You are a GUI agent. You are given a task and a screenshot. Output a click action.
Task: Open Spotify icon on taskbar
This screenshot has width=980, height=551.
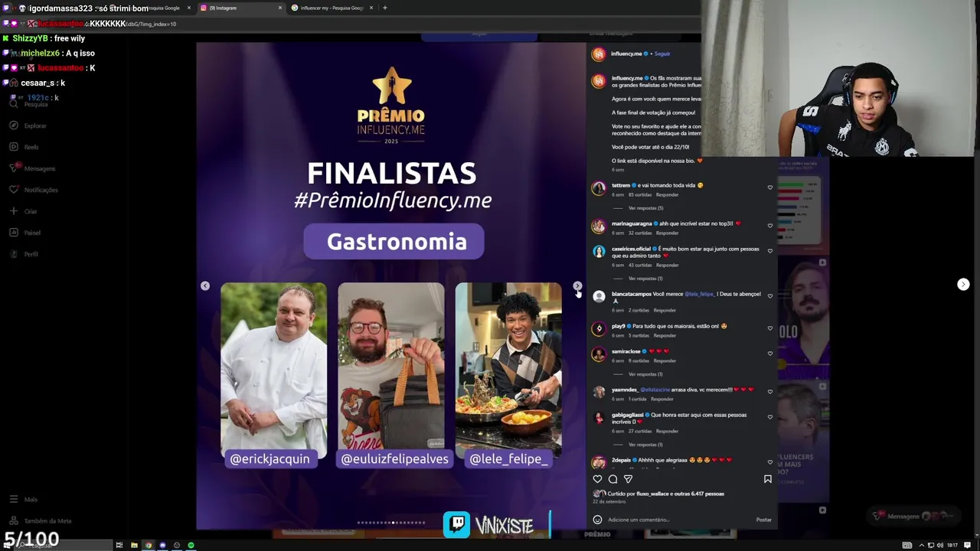tap(191, 545)
